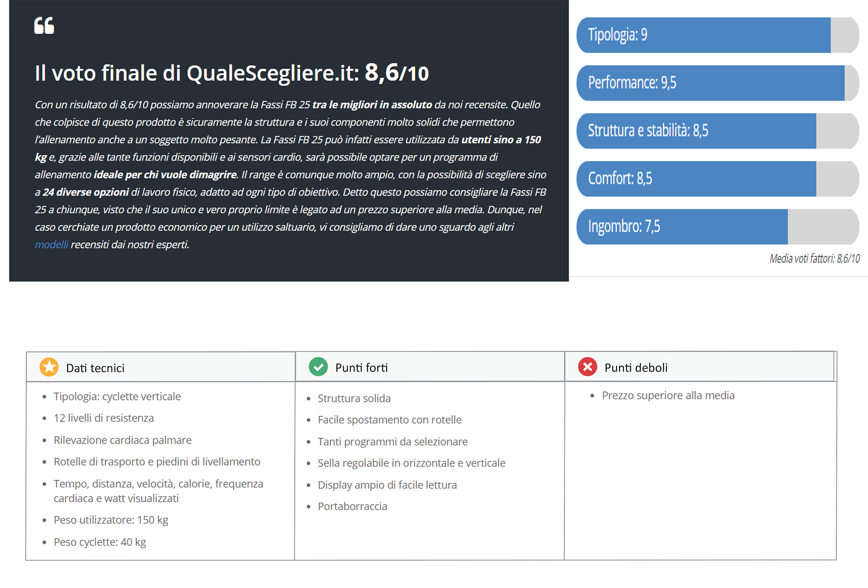The image size is (868, 588).
Task: Click 'Peso utilizzatore: 150 kg' item
Action: pos(111,520)
